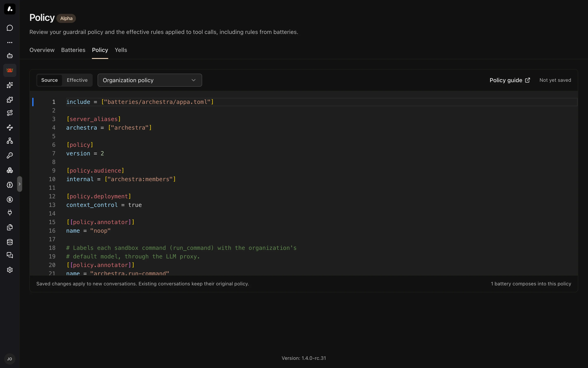Screen dimensions: 588x368
Task: Select the Policy tab
Action: coord(100,50)
